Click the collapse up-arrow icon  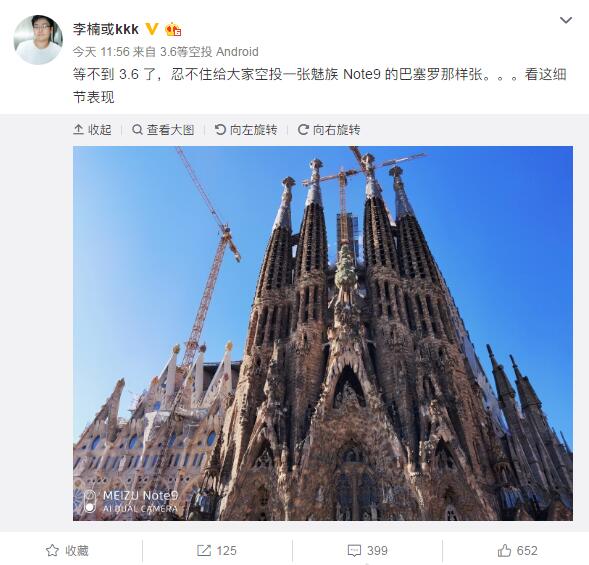click(x=78, y=130)
